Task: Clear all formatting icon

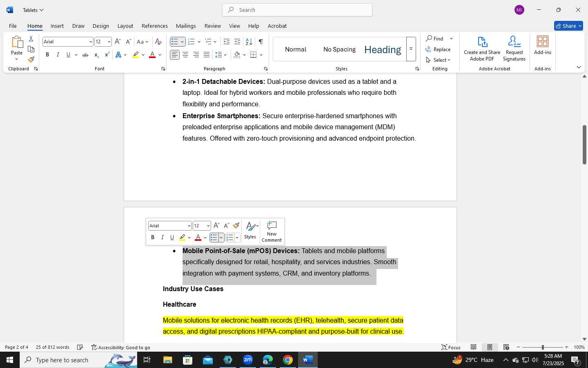Action: point(158,42)
